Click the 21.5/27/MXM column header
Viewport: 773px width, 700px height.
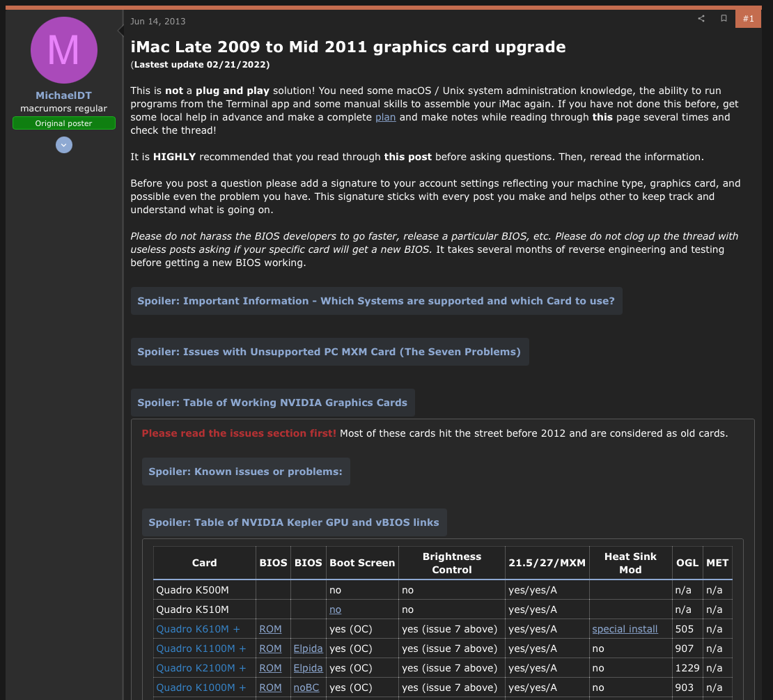point(547,563)
